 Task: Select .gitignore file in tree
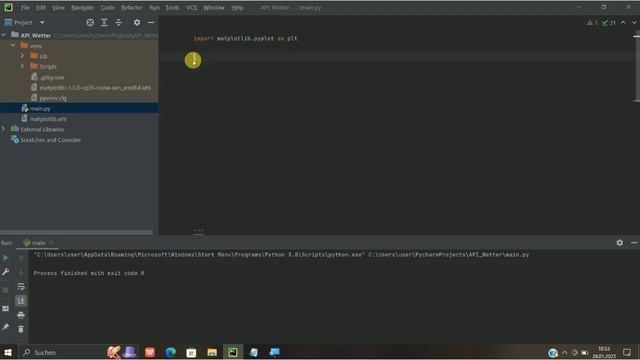pyautogui.click(x=52, y=77)
